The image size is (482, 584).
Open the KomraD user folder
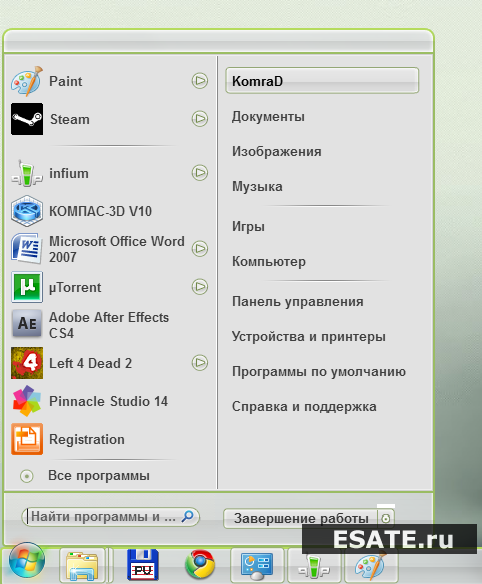[x=322, y=80]
